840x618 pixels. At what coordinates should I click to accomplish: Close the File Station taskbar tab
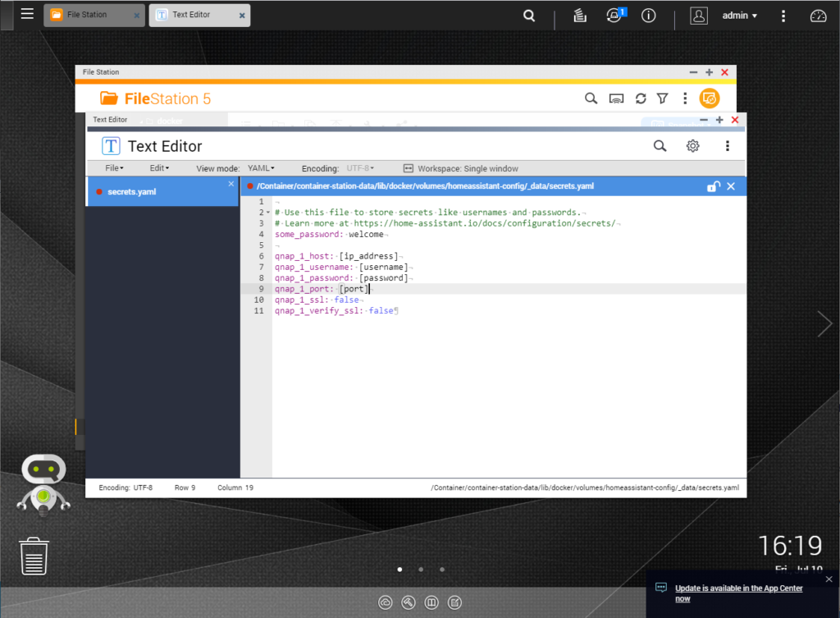point(137,16)
